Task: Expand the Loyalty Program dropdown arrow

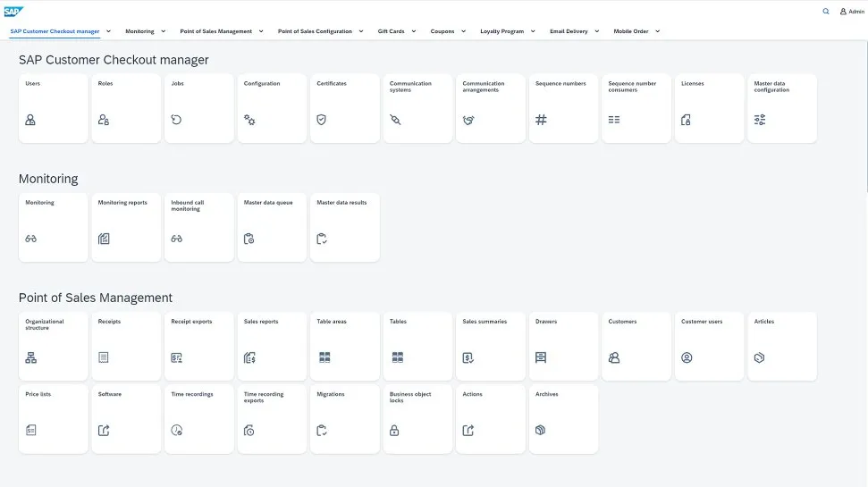Action: 533,31
